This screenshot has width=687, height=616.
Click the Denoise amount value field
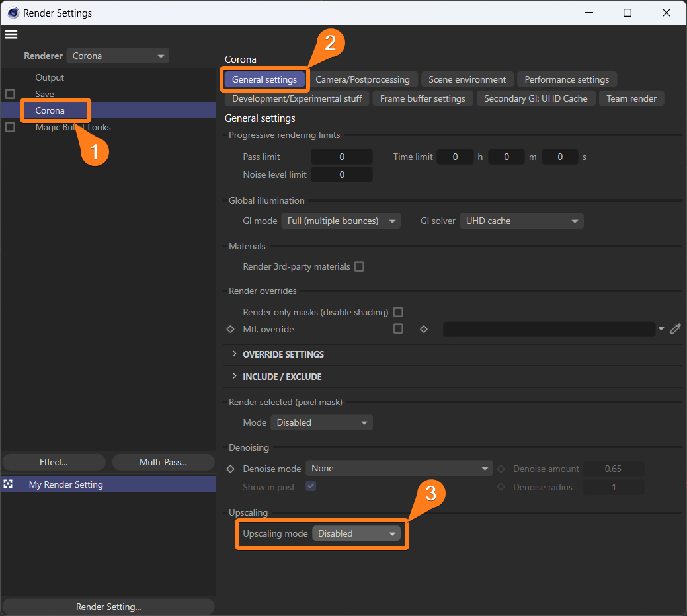614,469
